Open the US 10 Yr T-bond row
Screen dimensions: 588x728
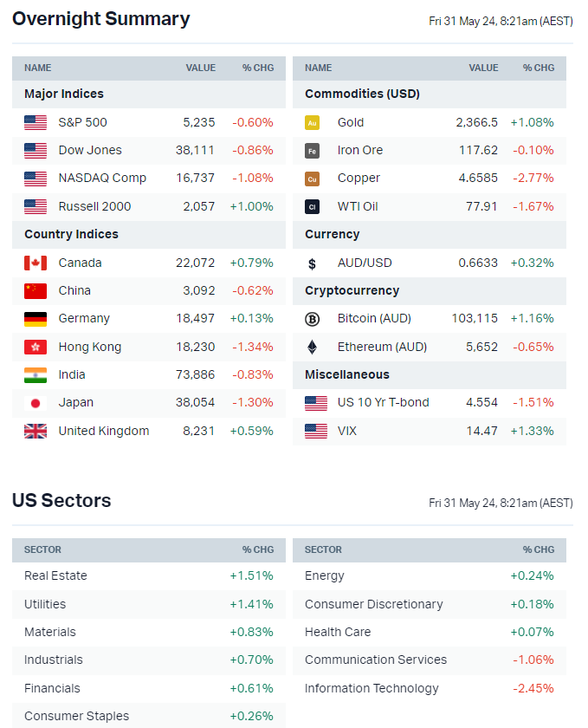point(383,402)
